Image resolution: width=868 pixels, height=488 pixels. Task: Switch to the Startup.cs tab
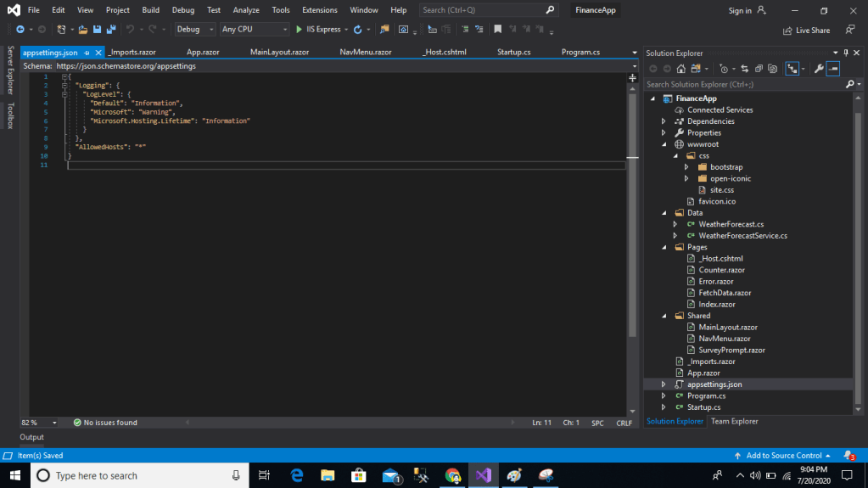click(513, 52)
